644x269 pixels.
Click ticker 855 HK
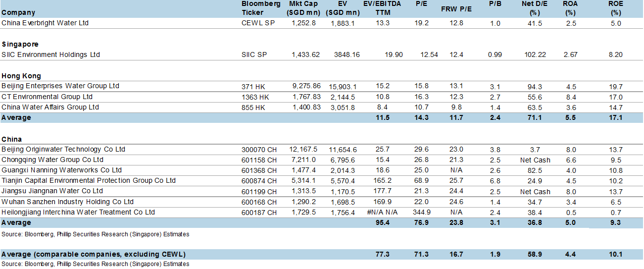point(252,108)
